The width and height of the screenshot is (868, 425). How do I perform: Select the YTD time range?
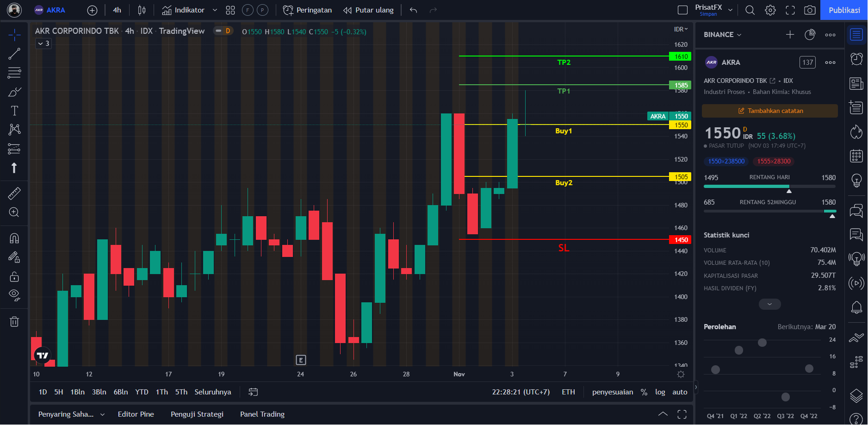point(142,392)
